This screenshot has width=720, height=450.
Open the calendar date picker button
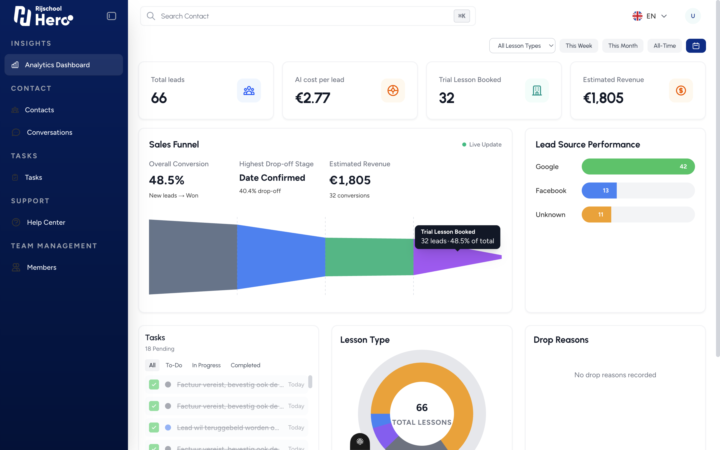tap(696, 46)
